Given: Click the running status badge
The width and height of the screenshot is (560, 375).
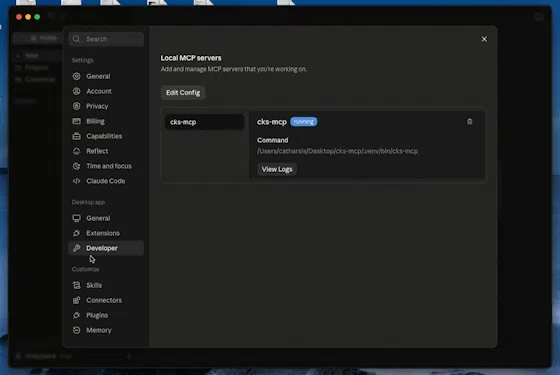Looking at the screenshot, I should pos(304,122).
